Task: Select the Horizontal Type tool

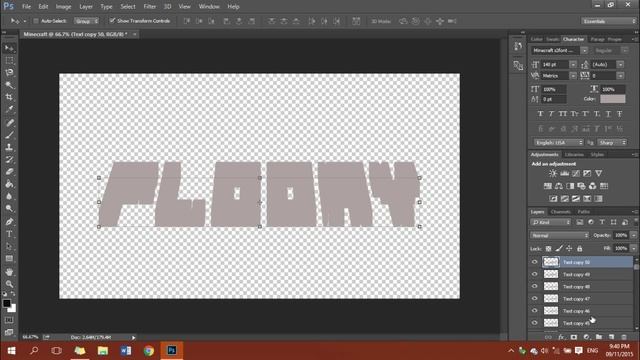Action: pyautogui.click(x=9, y=234)
